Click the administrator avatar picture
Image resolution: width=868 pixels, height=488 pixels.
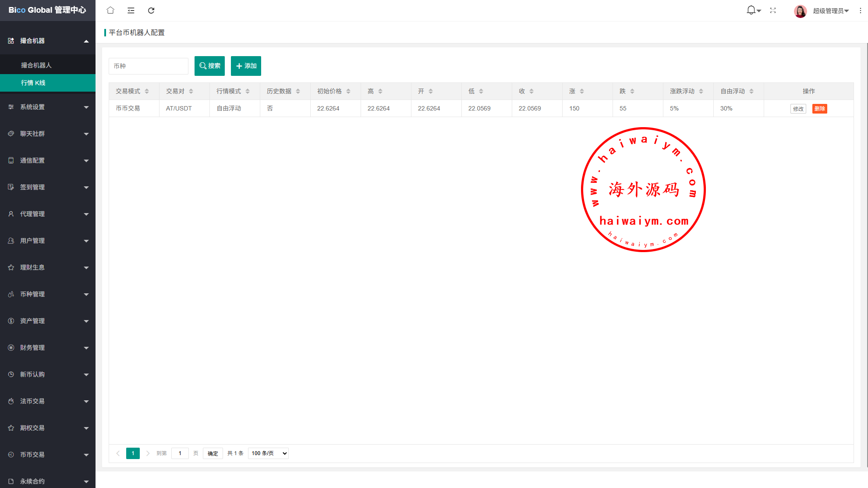pyautogui.click(x=800, y=11)
